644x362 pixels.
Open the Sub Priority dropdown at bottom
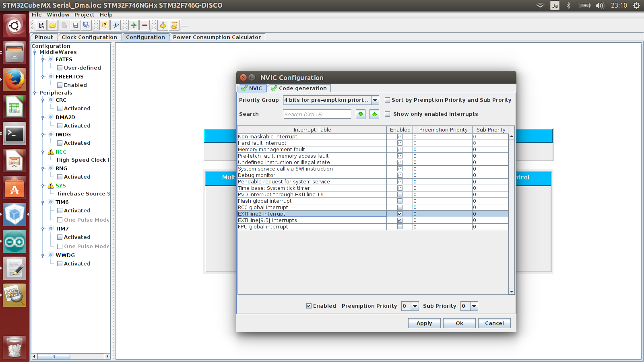(x=474, y=306)
